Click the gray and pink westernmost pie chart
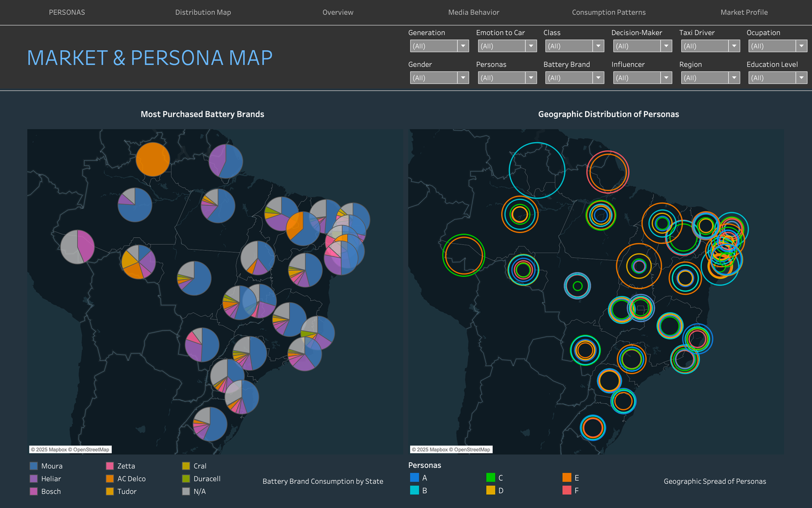Viewport: 812px width, 508px height. tap(78, 247)
